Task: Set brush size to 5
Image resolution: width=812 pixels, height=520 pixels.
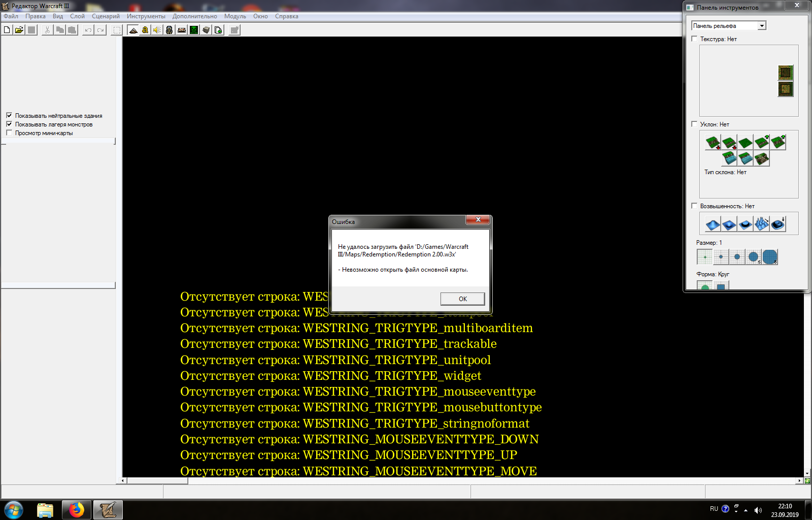Action: [x=754, y=257]
